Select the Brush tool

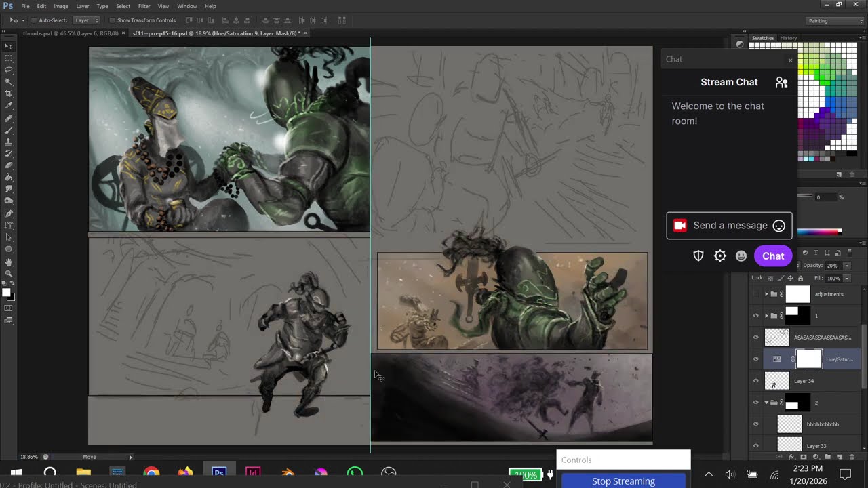[9, 129]
